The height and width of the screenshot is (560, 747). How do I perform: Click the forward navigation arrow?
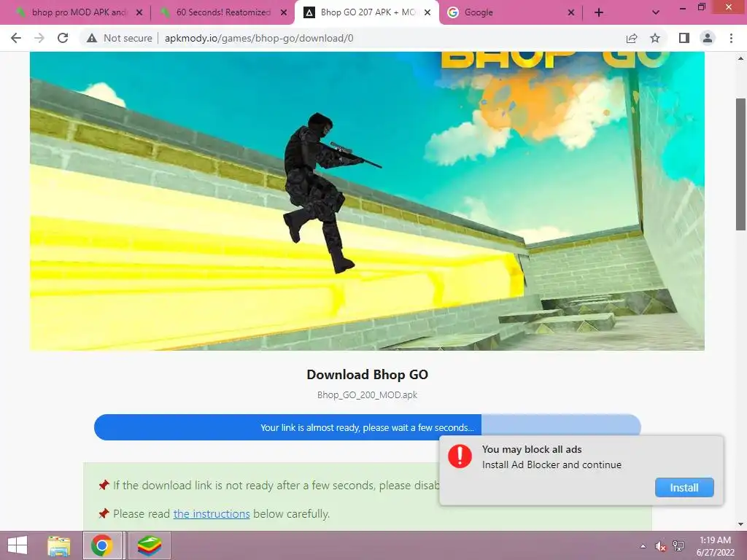pyautogui.click(x=39, y=38)
